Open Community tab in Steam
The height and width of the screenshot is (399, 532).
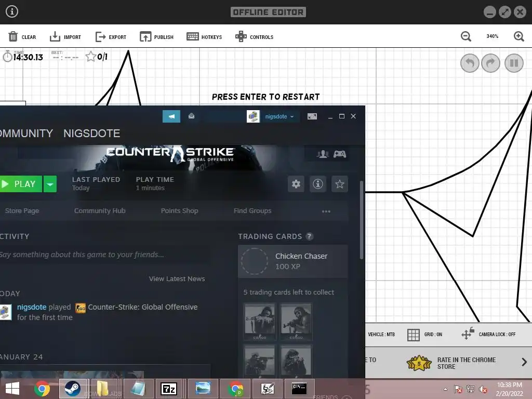[26, 134]
